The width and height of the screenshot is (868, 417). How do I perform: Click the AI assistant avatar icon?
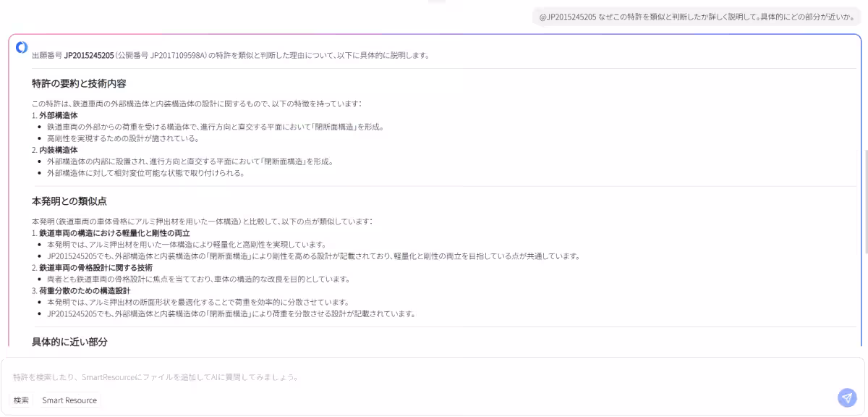(x=20, y=49)
